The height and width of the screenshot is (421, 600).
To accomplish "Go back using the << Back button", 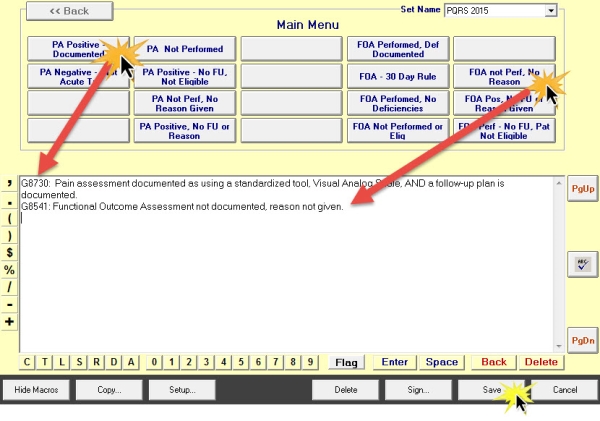I will click(x=69, y=11).
